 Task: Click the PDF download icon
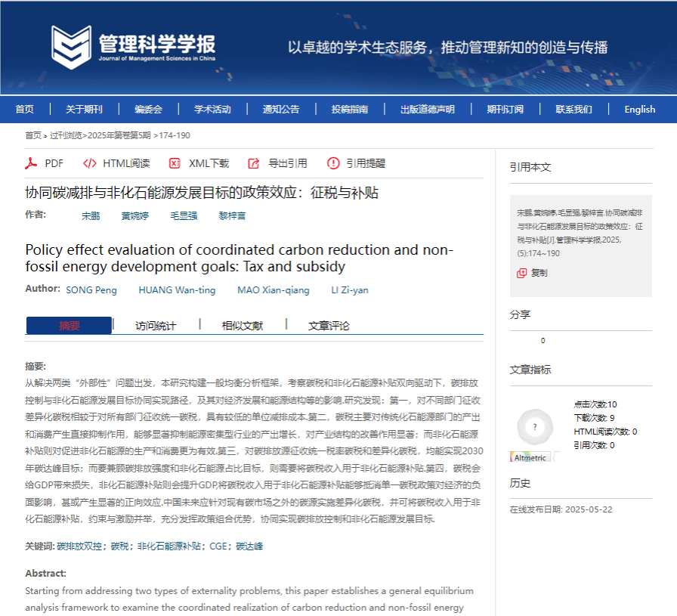click(x=32, y=163)
